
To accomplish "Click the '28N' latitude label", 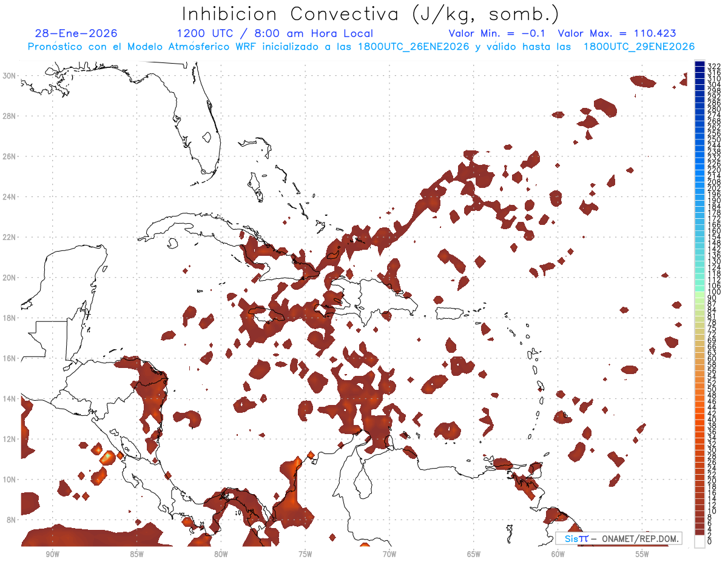I will click(10, 116).
